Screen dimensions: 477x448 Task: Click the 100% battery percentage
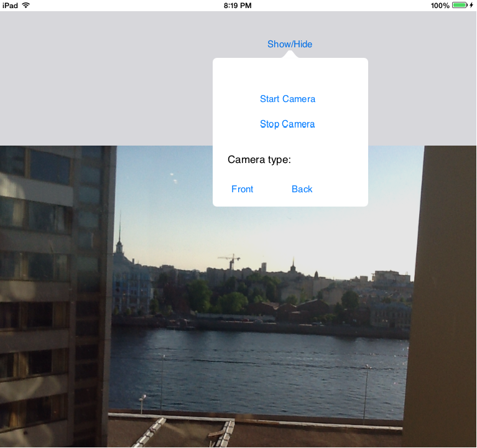tap(440, 5)
